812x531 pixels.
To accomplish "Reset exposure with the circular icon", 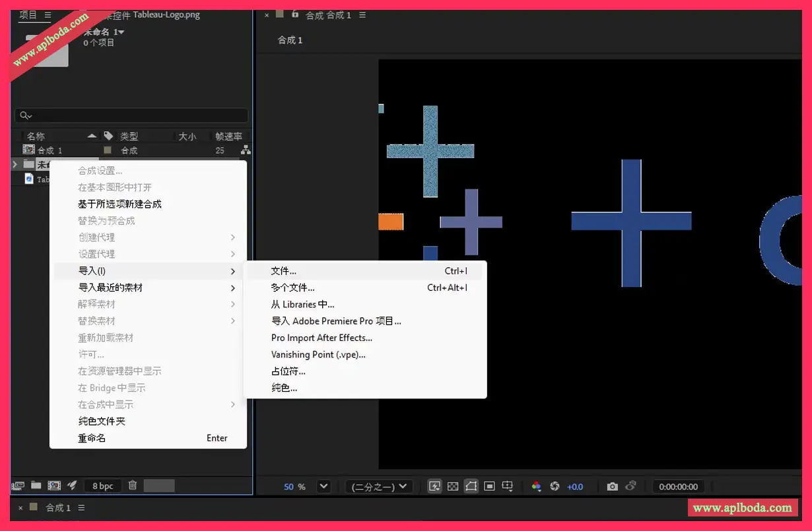I will (x=555, y=486).
